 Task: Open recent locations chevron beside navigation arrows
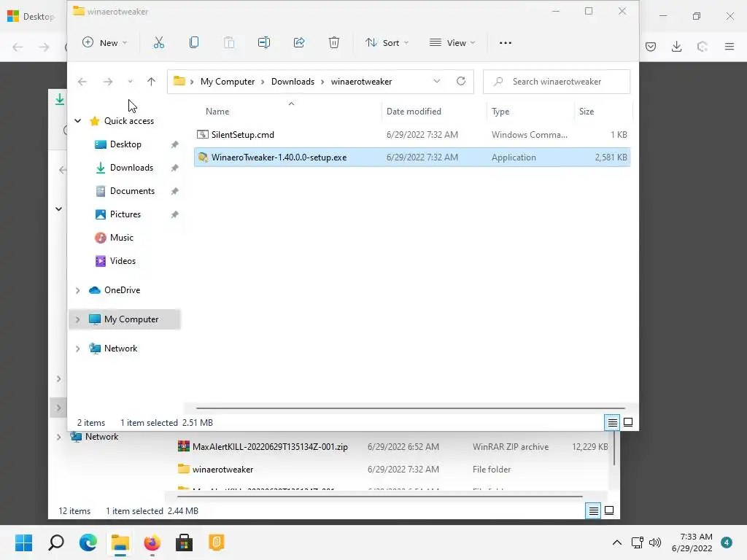(130, 82)
